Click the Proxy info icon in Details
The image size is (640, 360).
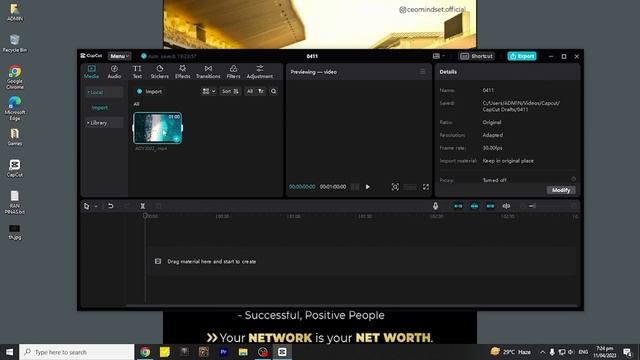point(573,179)
